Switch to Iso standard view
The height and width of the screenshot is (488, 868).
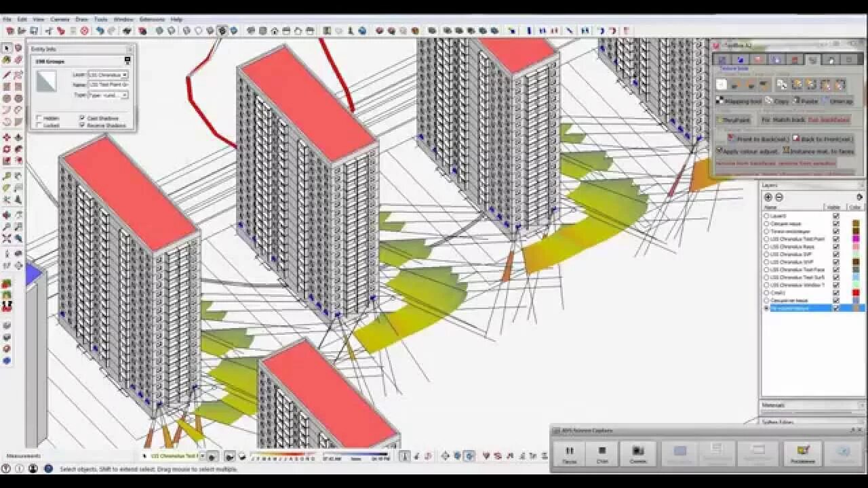pos(251,30)
